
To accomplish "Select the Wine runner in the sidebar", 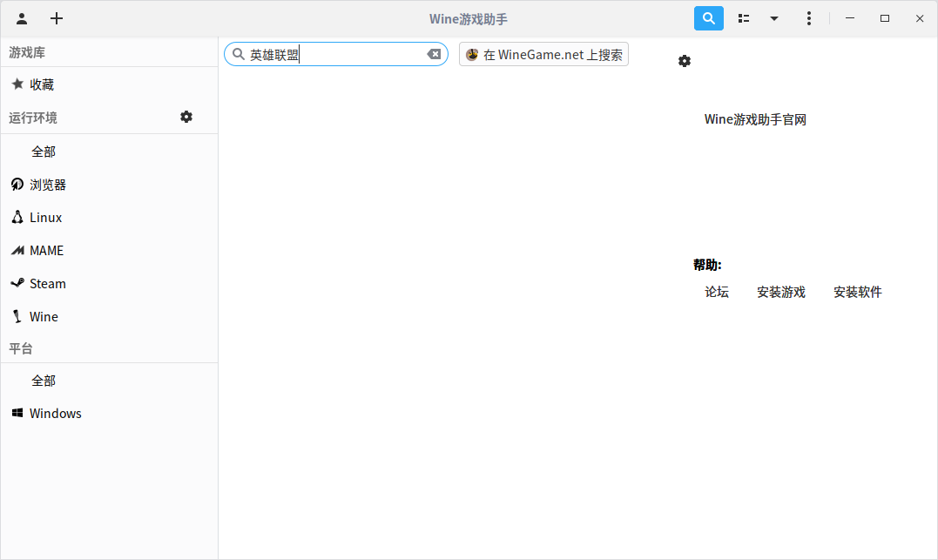I will click(x=109, y=316).
